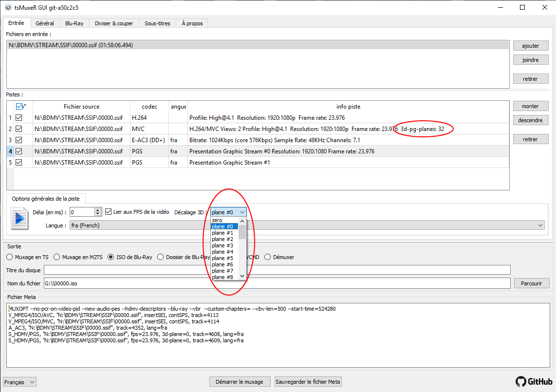Select the Démuxer output option

(x=267, y=257)
